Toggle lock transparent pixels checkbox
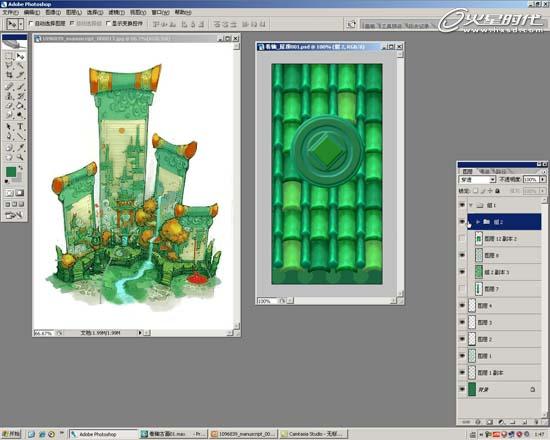Viewport: 550px width, 440px height. click(475, 191)
